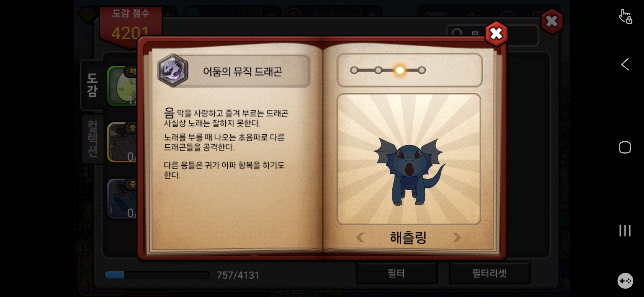Go to next form with right arrow
This screenshot has width=644, height=297.
click(x=457, y=237)
